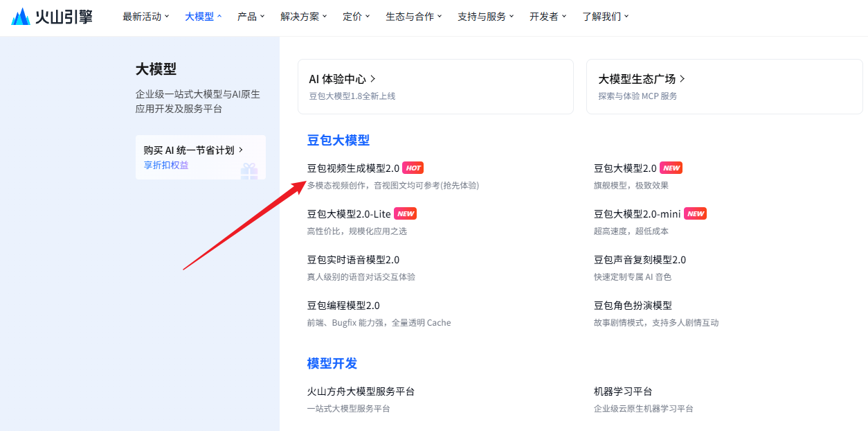868x431 pixels.
Task: Open 豆包视频生成模型2.0
Action: (x=353, y=168)
